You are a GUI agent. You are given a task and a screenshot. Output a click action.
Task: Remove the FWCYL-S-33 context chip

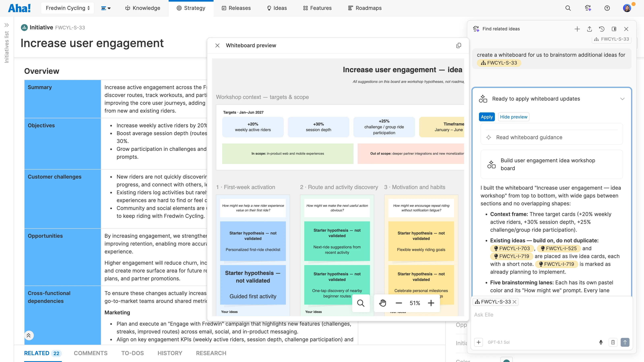click(x=515, y=302)
